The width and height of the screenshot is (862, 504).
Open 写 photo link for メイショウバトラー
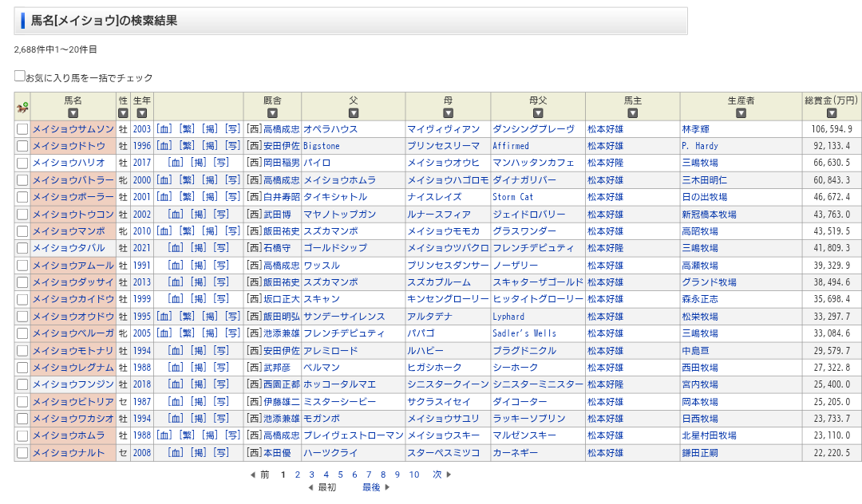click(x=232, y=180)
